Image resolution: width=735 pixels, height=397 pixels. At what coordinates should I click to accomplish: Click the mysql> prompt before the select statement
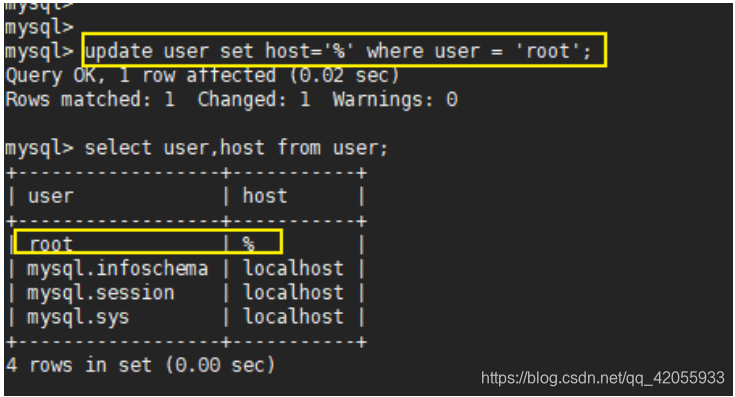[x=39, y=149]
